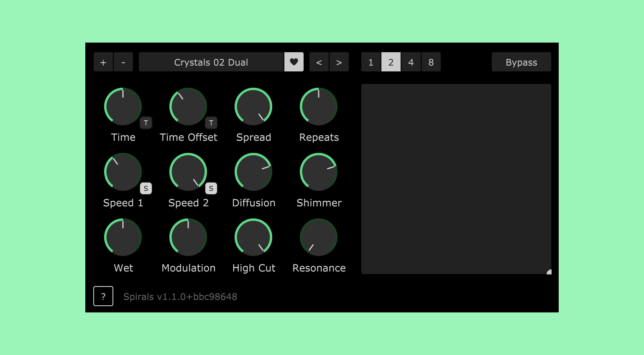The width and height of the screenshot is (644, 355).
Task: Toggle the T sync button next to Time
Action: (x=146, y=123)
